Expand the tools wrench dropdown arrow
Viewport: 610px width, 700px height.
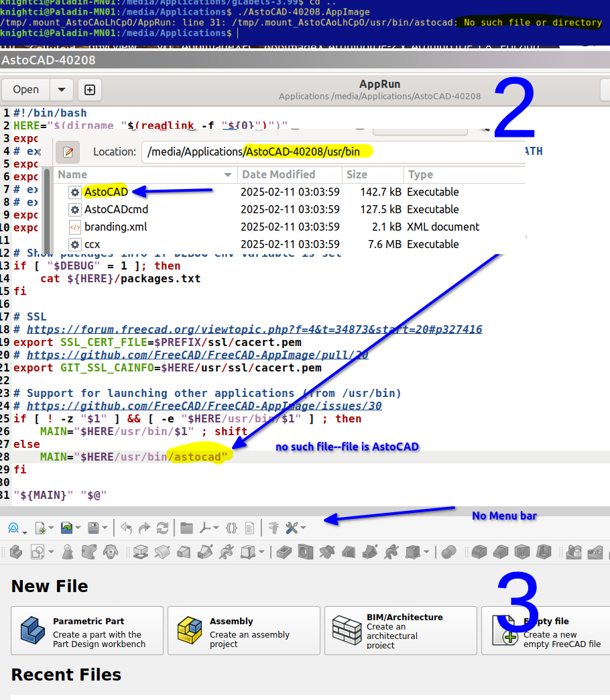(304, 528)
